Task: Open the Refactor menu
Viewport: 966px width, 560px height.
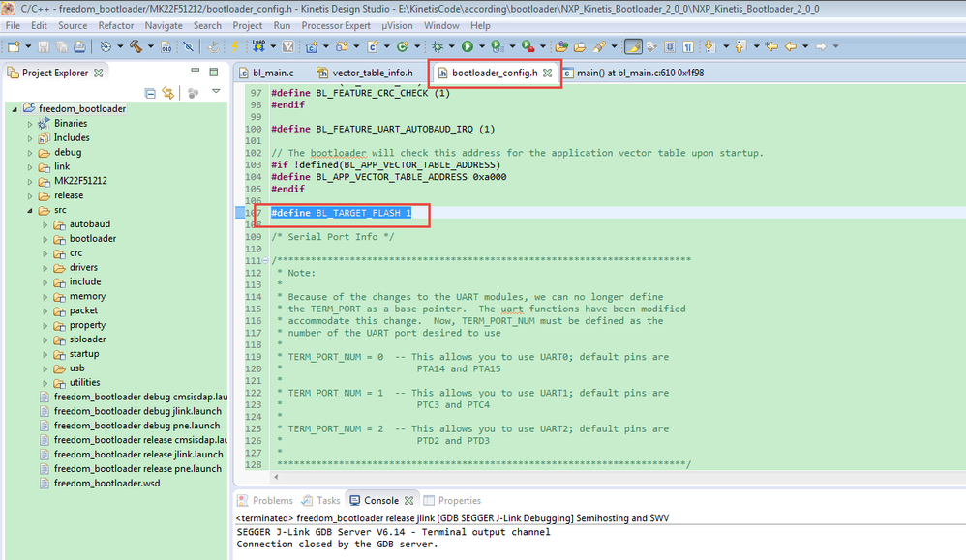Action: (116, 26)
